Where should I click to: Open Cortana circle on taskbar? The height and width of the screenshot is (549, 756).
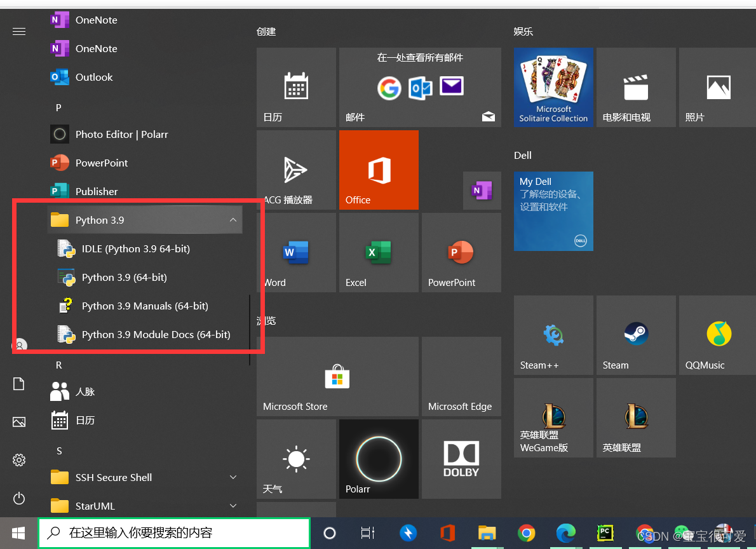coord(330,533)
